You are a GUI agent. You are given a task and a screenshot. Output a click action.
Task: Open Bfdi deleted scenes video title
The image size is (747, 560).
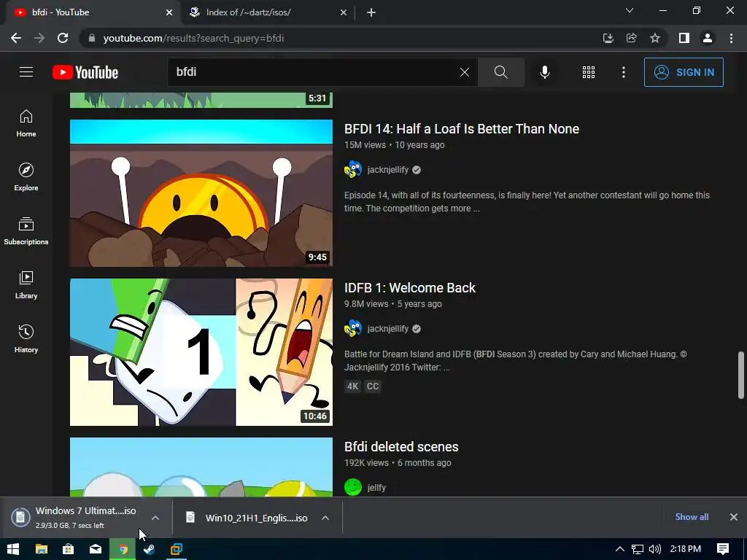[x=401, y=447]
